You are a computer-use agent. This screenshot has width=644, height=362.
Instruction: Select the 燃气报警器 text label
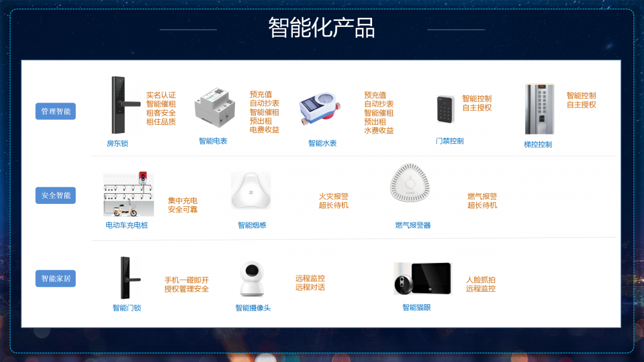tap(413, 225)
